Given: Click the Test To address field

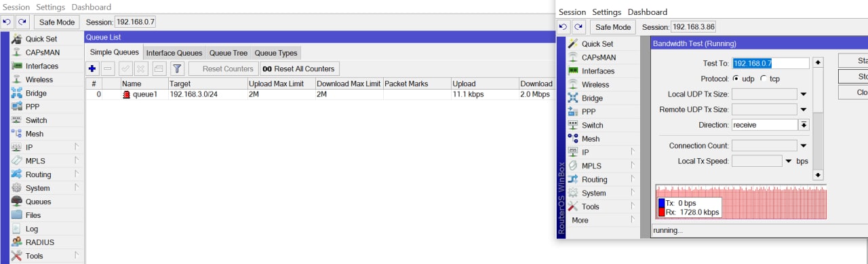Looking at the screenshot, I should (770, 63).
